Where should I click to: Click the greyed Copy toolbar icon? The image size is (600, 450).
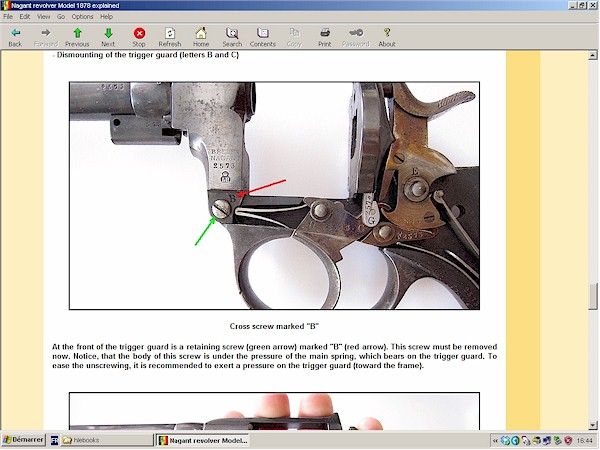coord(294,33)
